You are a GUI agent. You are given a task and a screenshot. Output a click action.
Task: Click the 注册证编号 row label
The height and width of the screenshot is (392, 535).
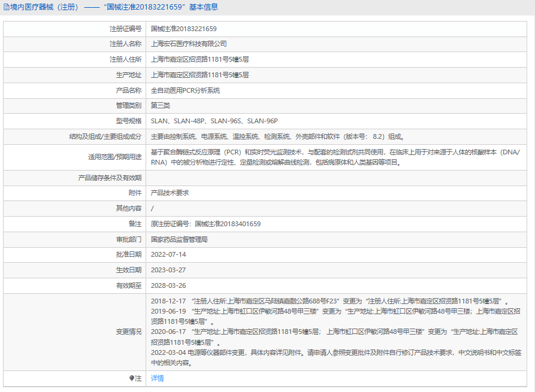[x=126, y=29]
